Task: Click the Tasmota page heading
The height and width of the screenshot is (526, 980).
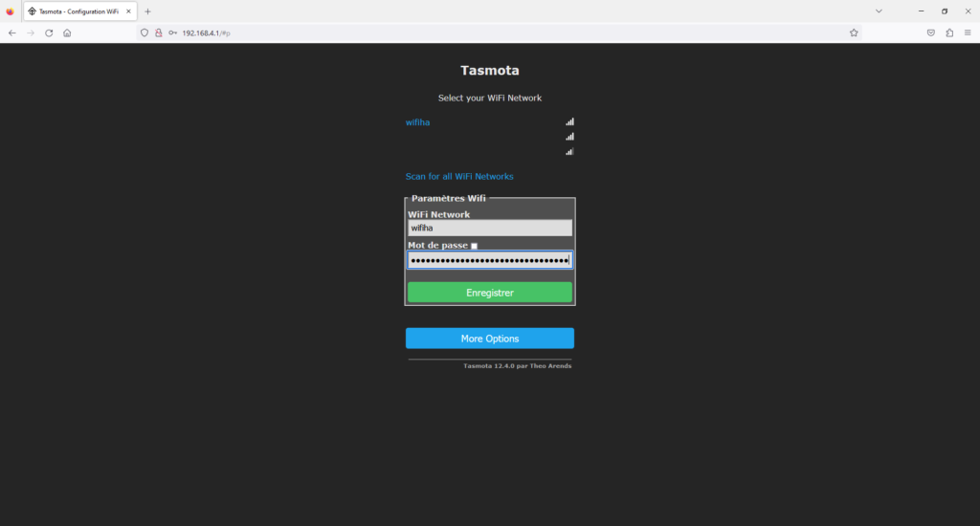Action: [x=490, y=71]
